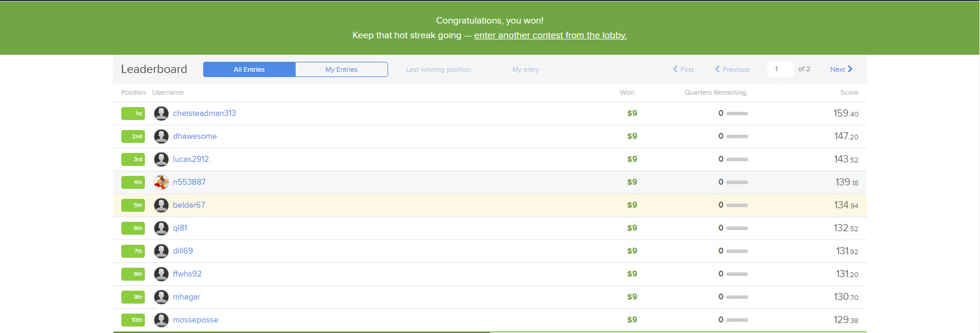Image resolution: width=980 pixels, height=333 pixels.
Task: Select the 2nd position badge
Action: 133,136
